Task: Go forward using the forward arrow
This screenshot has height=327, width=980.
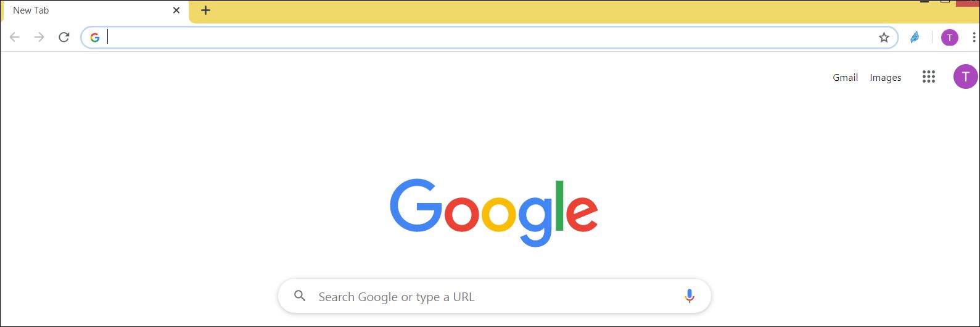Action: click(x=39, y=38)
